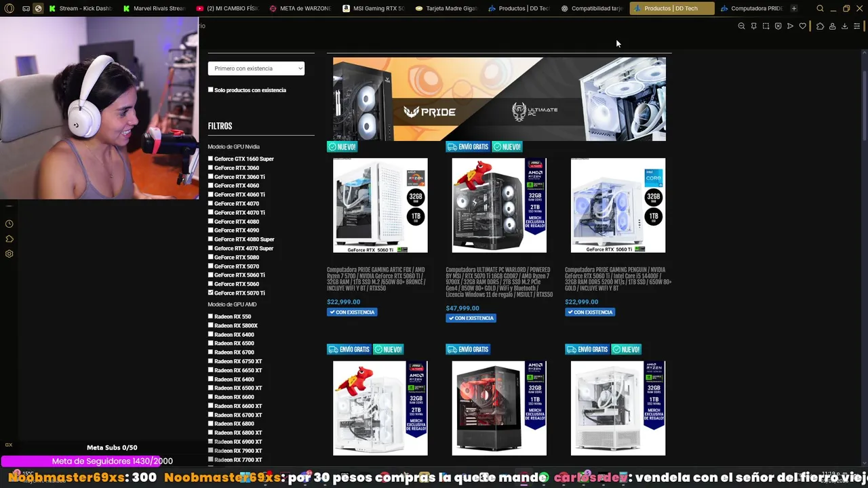Switch to the MSI Gaming RTX 50 tab
The height and width of the screenshot is (488, 868).
[x=374, y=8]
